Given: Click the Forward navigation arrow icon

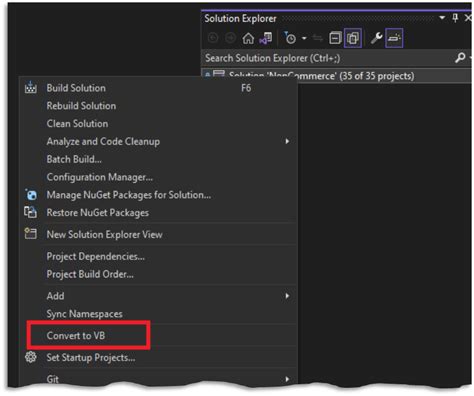Looking at the screenshot, I should 230,38.
